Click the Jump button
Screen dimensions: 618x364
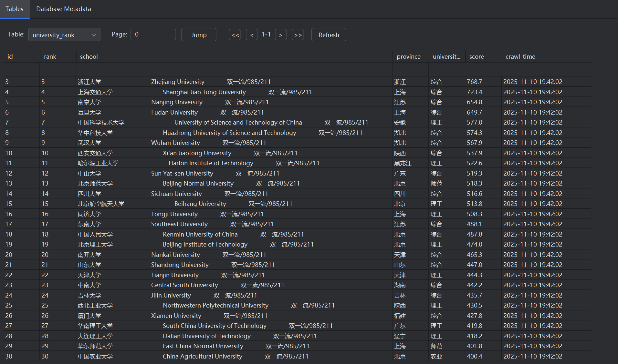[199, 35]
